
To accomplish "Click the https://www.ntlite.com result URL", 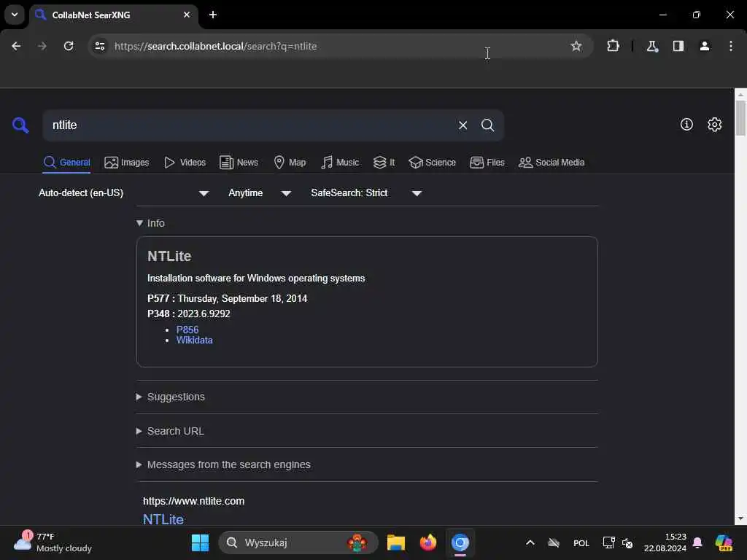I will pos(193,501).
